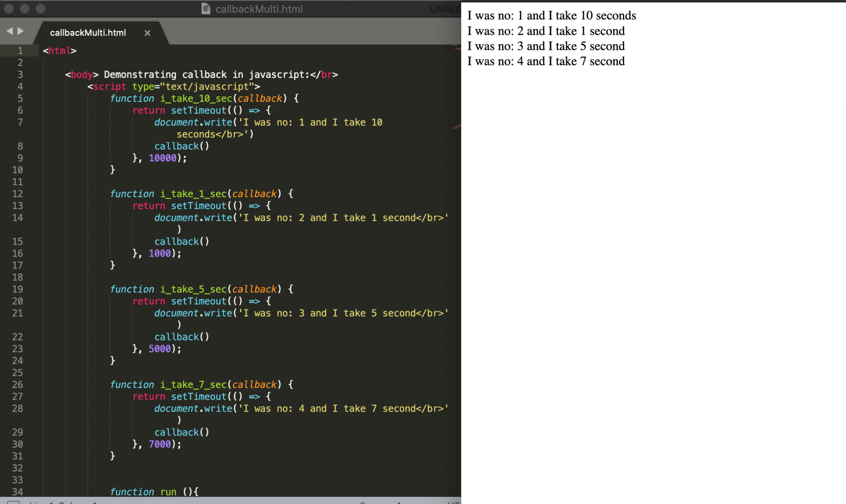Image resolution: width=846 pixels, height=504 pixels.
Task: Select the callbackMulti.html editor tab
Action: tap(88, 33)
